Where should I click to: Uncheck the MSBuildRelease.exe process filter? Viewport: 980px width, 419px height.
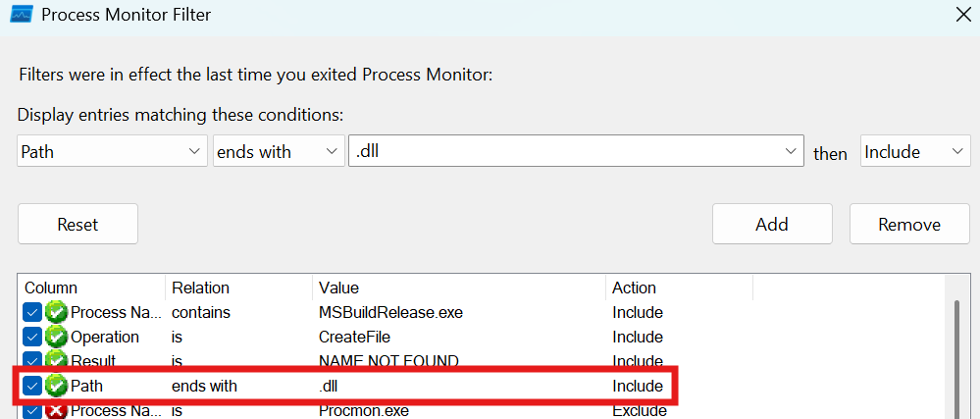[x=32, y=312]
